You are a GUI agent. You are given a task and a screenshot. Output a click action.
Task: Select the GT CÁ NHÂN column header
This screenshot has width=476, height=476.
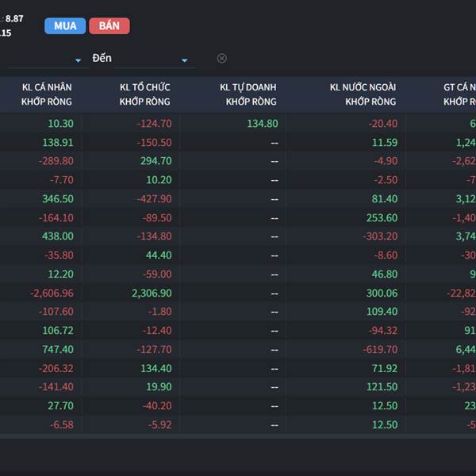point(459,94)
